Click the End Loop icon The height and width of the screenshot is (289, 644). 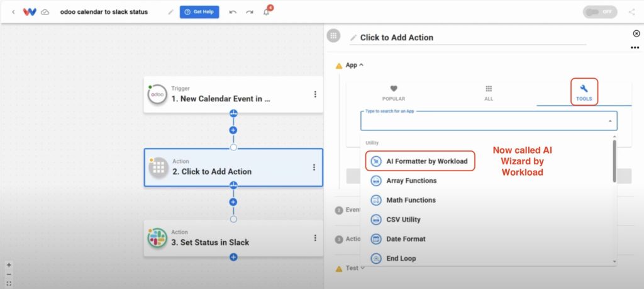(376, 259)
